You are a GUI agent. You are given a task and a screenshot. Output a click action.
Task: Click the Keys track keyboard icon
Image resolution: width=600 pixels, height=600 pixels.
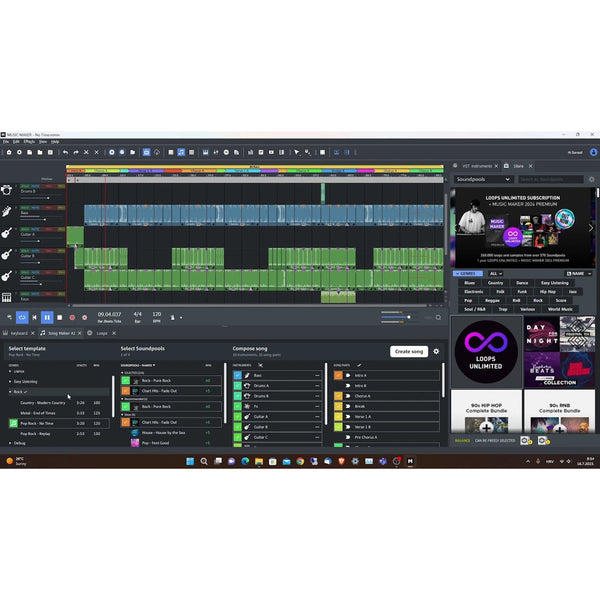[7, 297]
